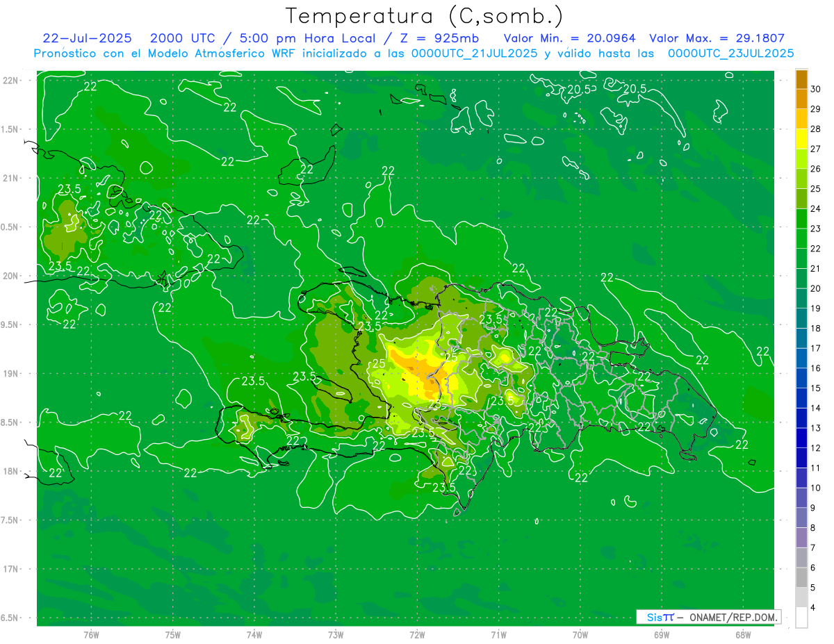Click the 72W longitude axis label
834x644 pixels.
(417, 634)
